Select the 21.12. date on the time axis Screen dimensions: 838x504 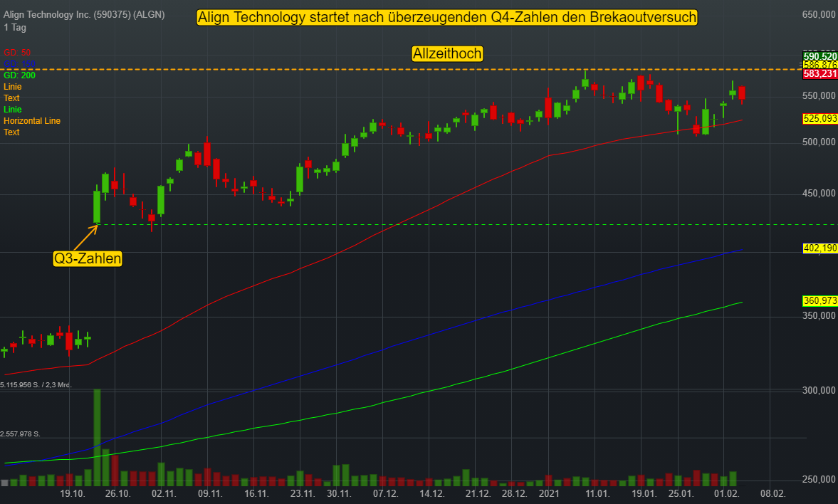[x=478, y=493]
